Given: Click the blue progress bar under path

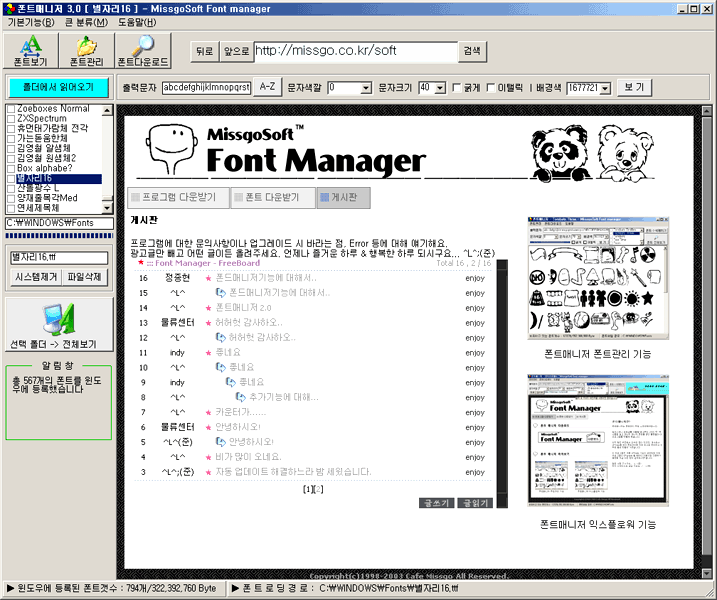Looking at the screenshot, I should (x=59, y=236).
